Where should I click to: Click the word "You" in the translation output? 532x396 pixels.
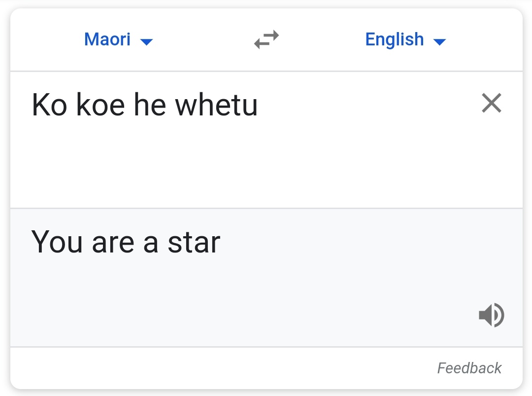click(57, 242)
